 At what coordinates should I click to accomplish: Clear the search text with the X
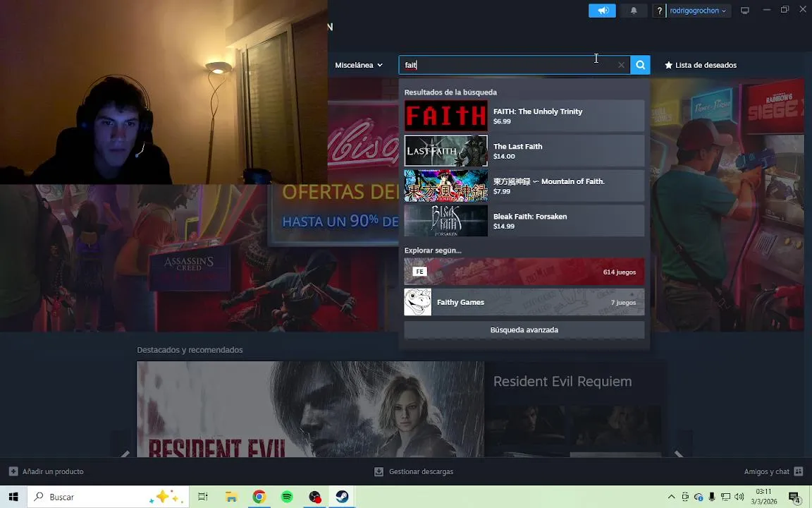[621, 65]
